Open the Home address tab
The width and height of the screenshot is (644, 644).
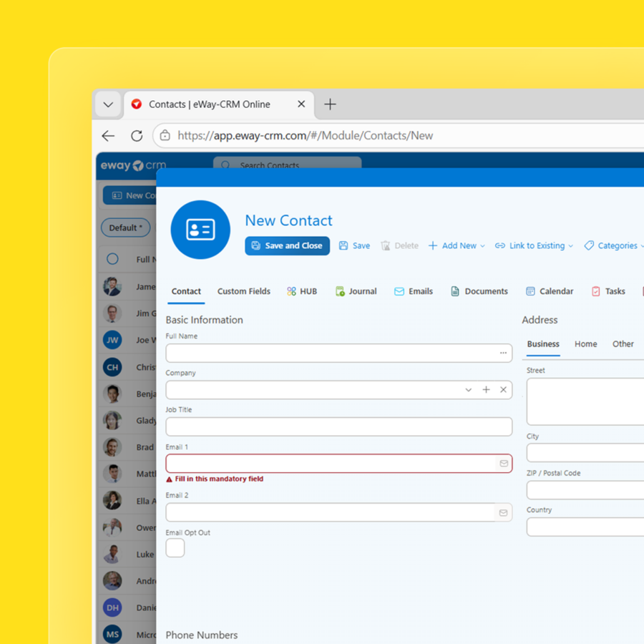(585, 344)
